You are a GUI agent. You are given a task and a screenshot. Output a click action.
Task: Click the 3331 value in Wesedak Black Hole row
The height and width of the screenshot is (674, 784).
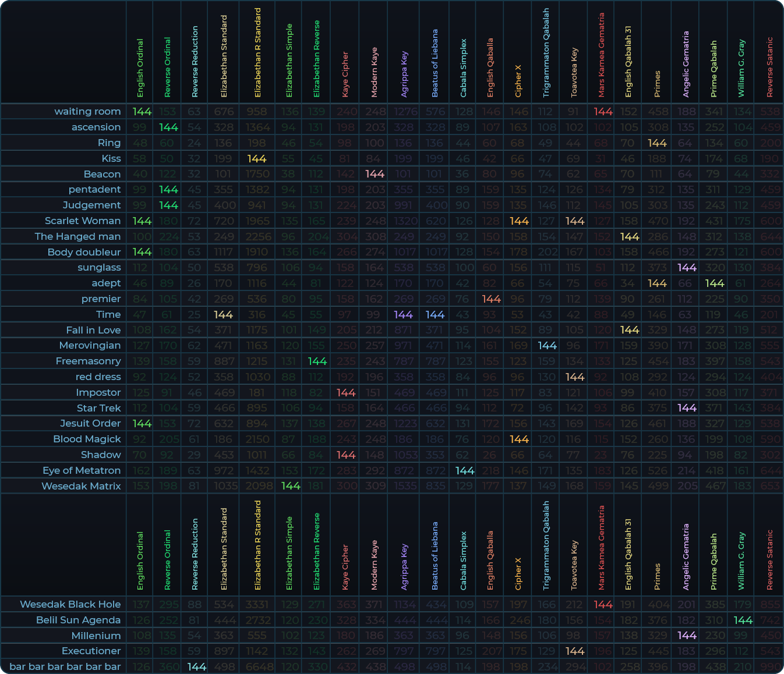coord(257,604)
